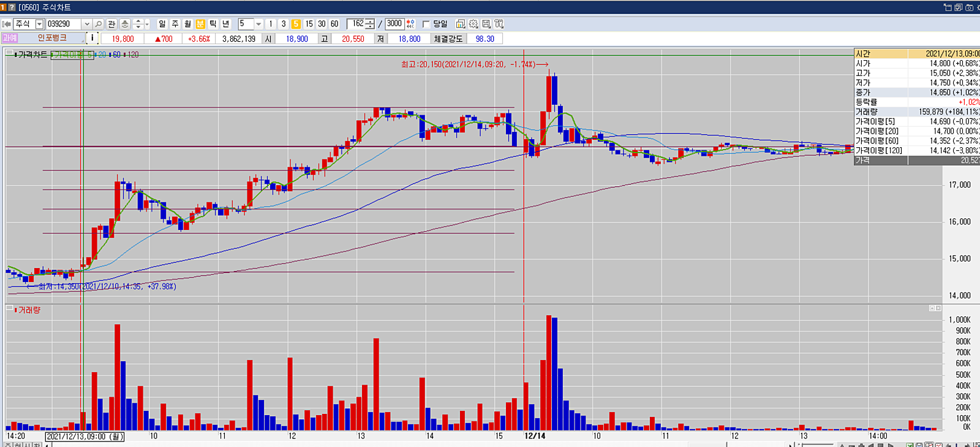This screenshot has height=447, width=980.
Task: Select the 주 weekly chart period
Action: click(175, 24)
